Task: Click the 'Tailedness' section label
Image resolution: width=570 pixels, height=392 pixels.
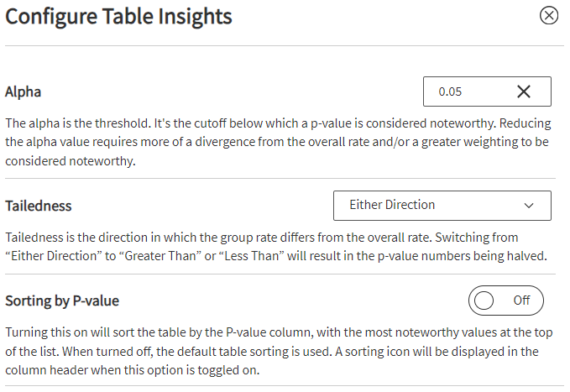Action: 39,205
